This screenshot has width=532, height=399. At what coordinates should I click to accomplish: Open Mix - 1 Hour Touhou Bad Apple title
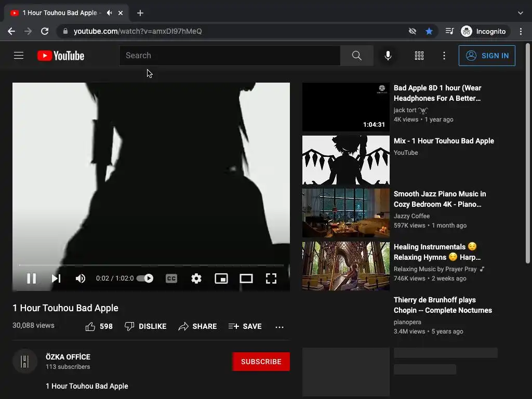coord(444,141)
